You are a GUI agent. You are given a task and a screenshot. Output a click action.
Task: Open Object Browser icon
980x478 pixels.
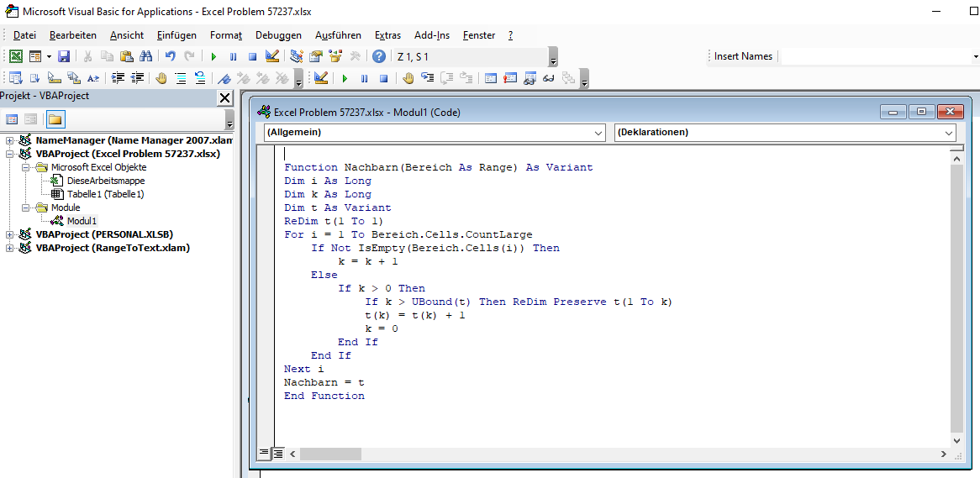coord(335,57)
